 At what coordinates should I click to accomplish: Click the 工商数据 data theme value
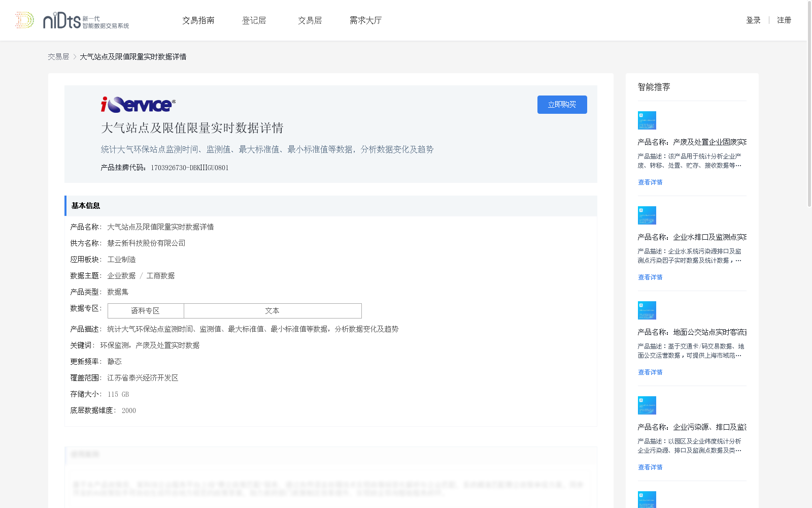(160, 276)
